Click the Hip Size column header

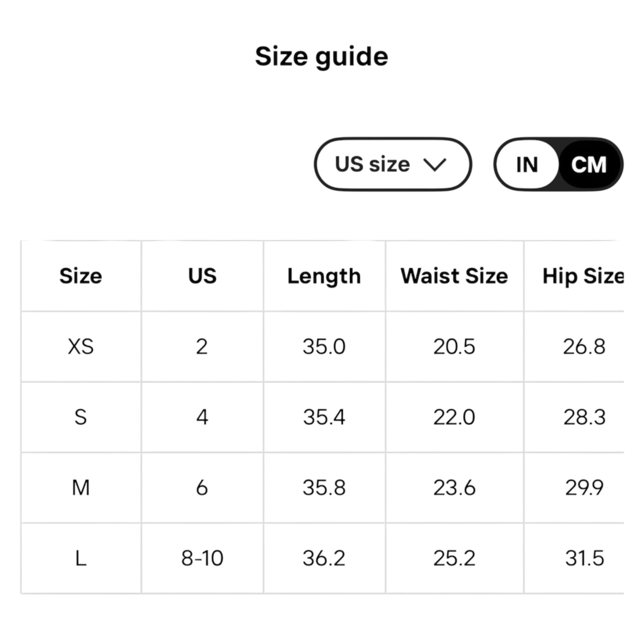tap(583, 276)
